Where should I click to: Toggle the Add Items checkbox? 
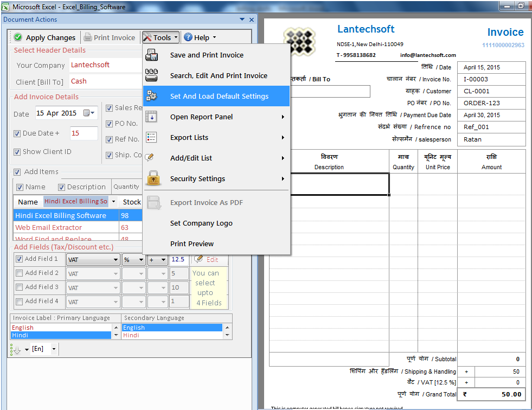(x=17, y=172)
